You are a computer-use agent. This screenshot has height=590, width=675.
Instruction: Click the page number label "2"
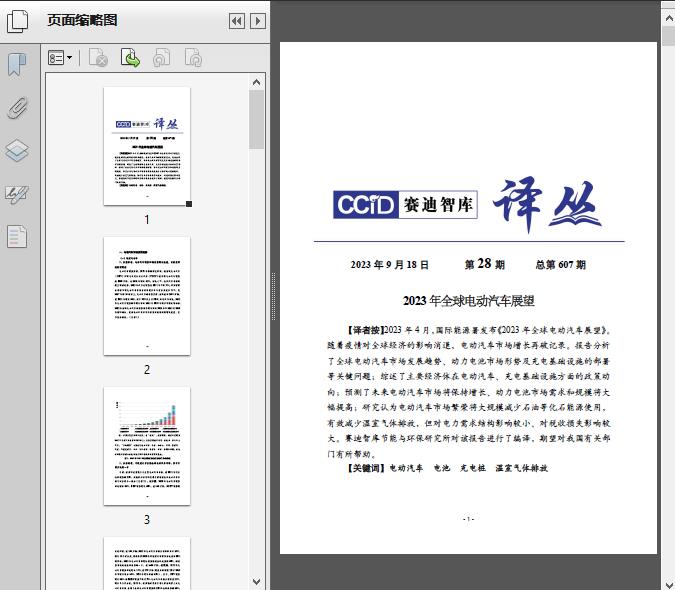[147, 370]
